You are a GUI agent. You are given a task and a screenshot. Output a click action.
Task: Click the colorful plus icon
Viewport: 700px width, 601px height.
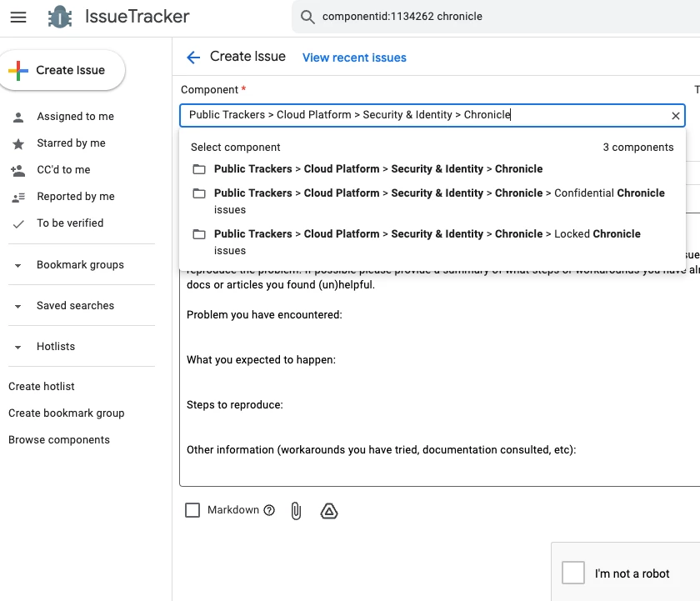point(18,71)
